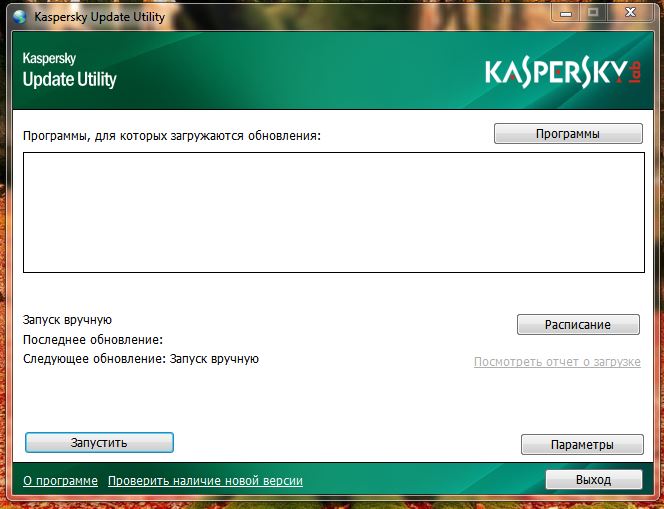Start update with Запустить button
This screenshot has width=664, height=509.
point(99,443)
